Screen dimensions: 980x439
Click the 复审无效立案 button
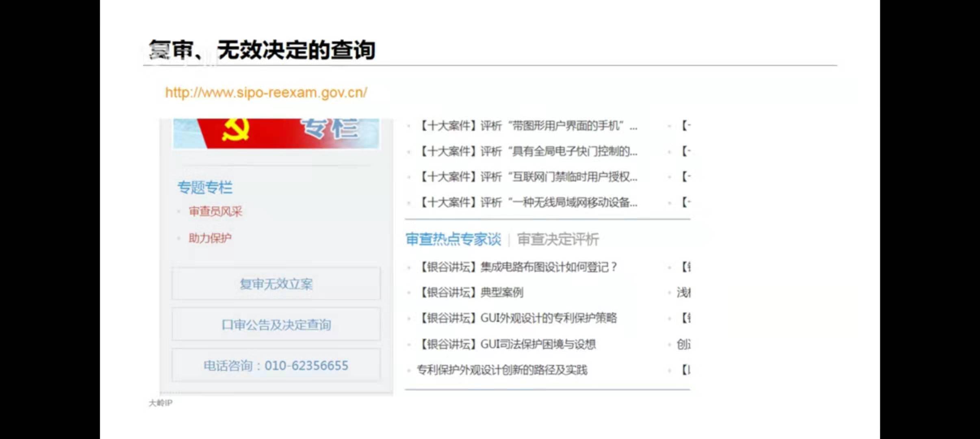pyautogui.click(x=276, y=284)
